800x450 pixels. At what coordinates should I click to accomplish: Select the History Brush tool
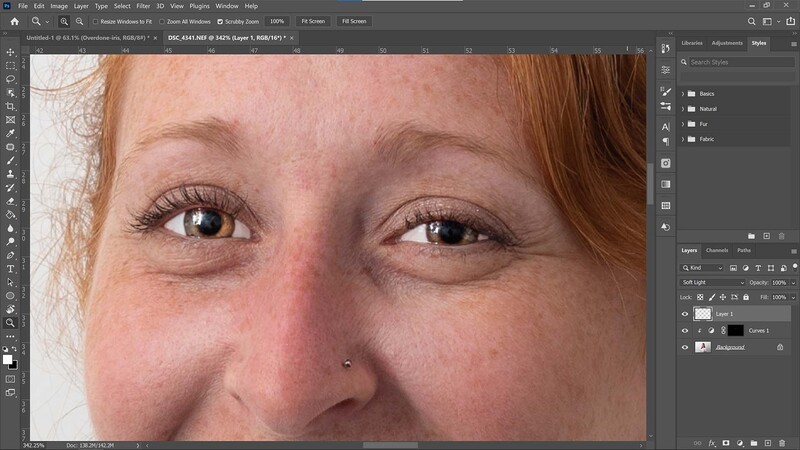[10, 188]
